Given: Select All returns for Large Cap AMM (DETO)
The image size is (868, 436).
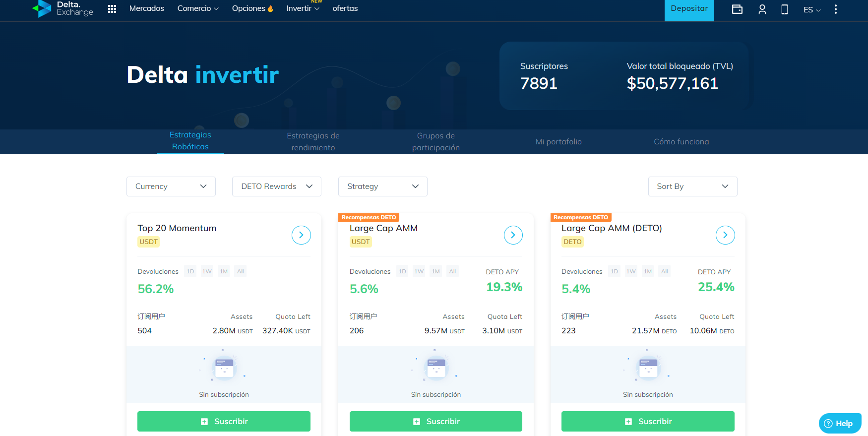Looking at the screenshot, I should (665, 271).
